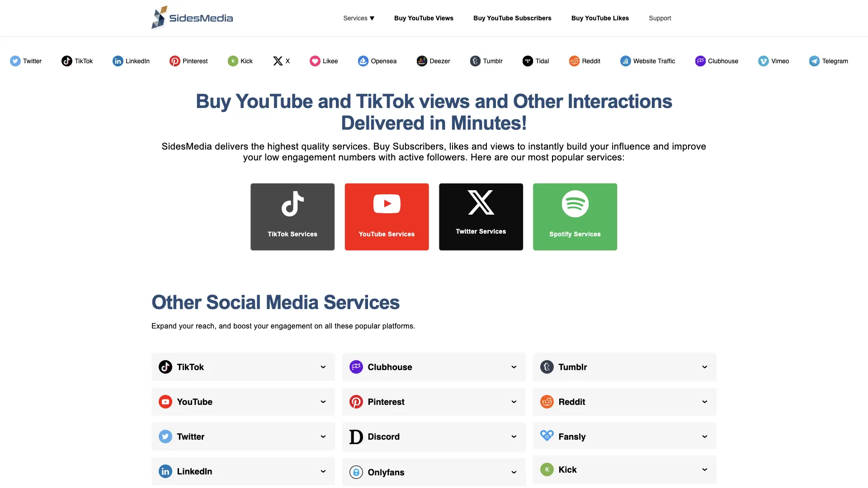
Task: Click the red YouTube Services tile
Action: (387, 217)
